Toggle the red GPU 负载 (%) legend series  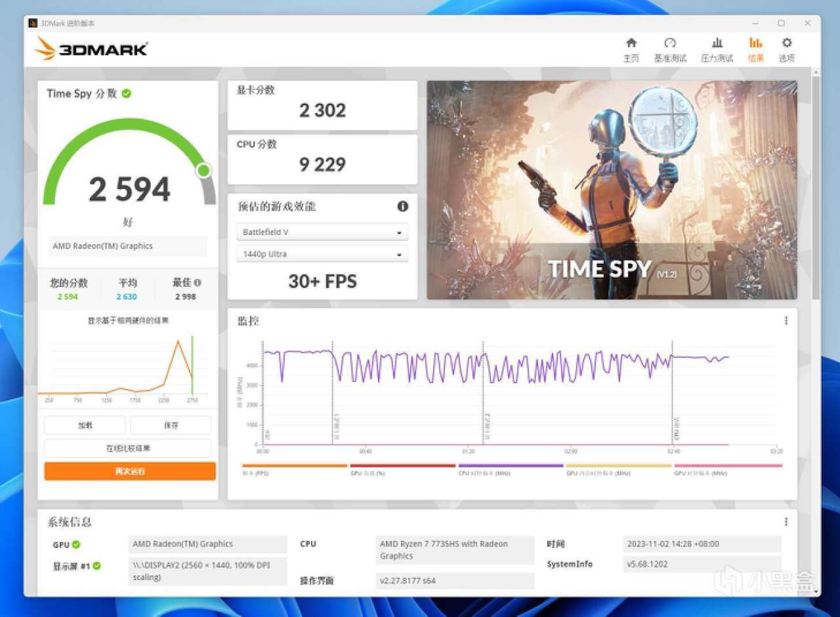[402, 470]
